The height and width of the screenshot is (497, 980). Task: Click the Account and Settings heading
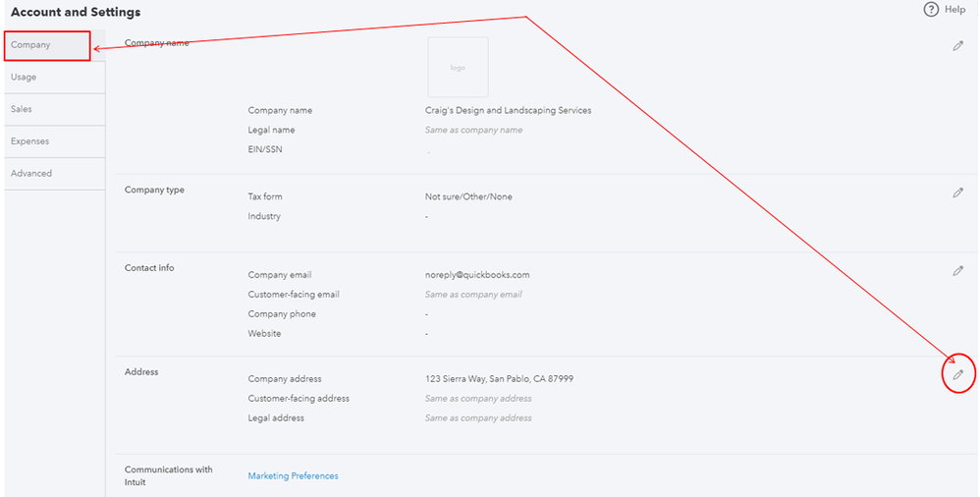tap(76, 12)
